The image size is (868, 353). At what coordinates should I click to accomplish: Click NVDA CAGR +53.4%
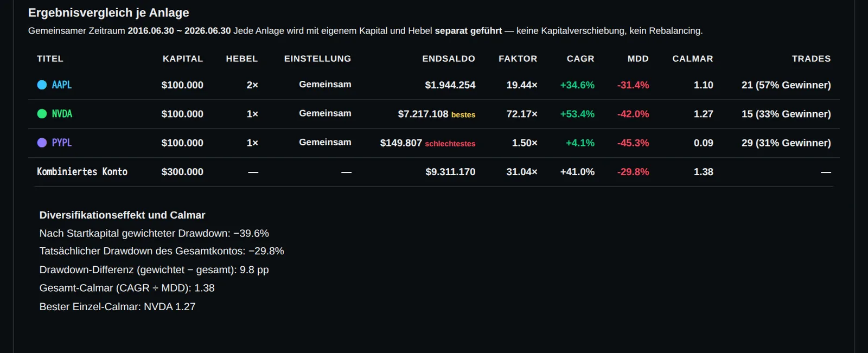point(577,114)
